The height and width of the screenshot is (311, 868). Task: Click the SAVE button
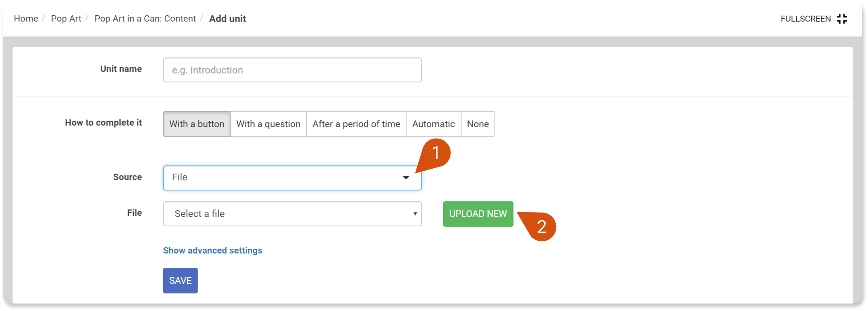pyautogui.click(x=180, y=280)
